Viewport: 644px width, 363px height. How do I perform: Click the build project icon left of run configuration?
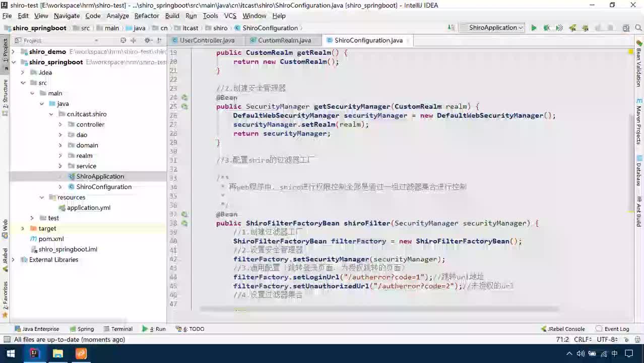[452, 28]
